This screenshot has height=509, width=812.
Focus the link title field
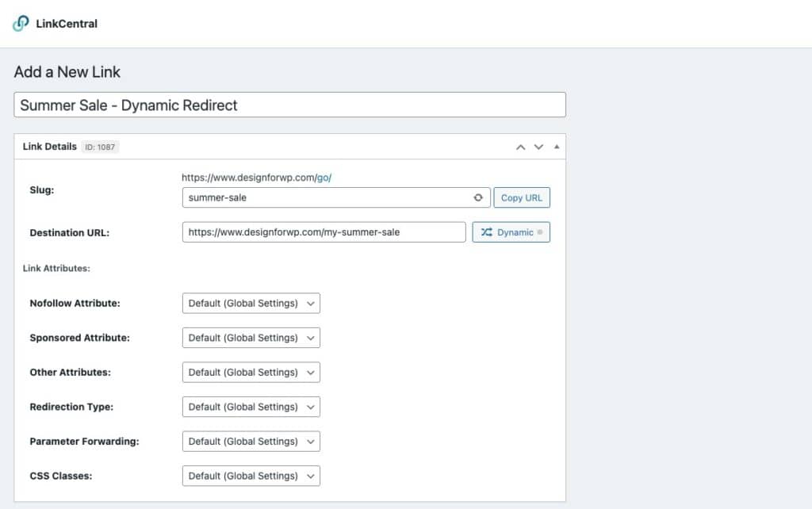click(289, 105)
